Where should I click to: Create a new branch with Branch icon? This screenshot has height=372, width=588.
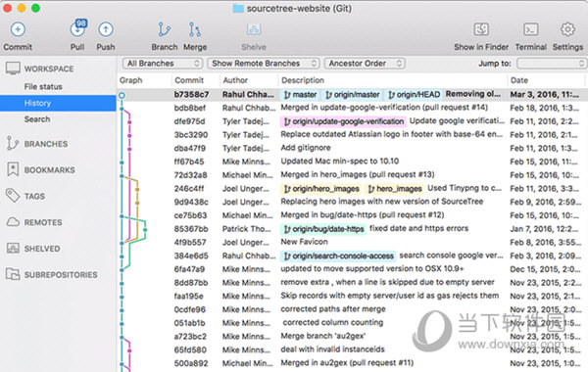165,29
